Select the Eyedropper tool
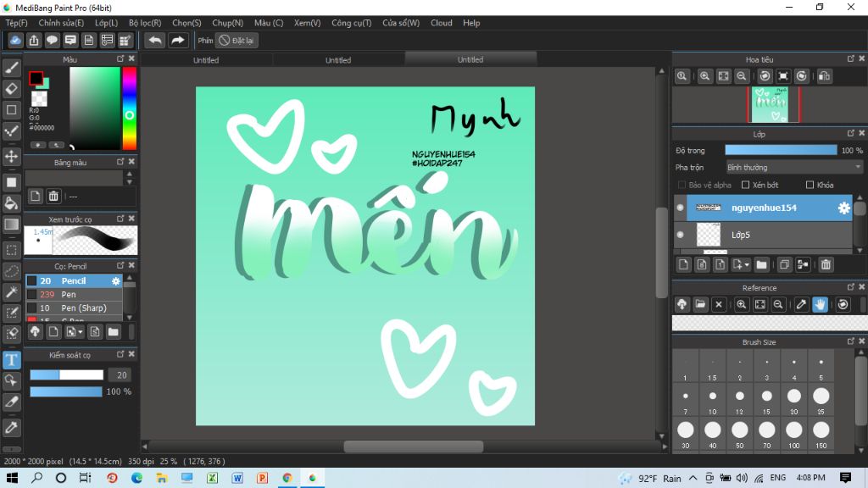 (12, 427)
